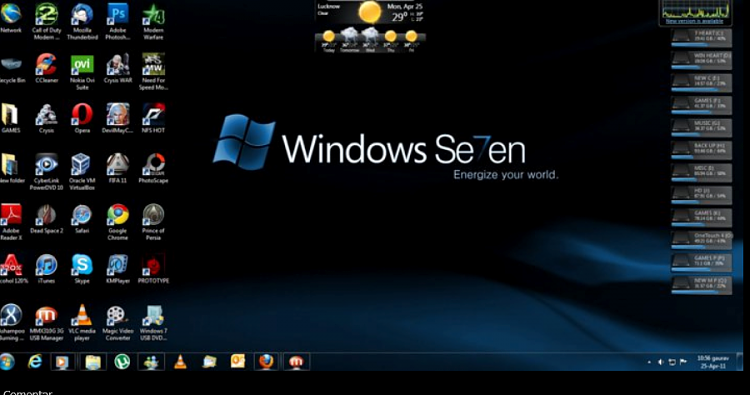This screenshot has width=750, height=395.
Task: Open MMX310G 3G USB Manager desktop shortcut
Action: pyautogui.click(x=46, y=323)
